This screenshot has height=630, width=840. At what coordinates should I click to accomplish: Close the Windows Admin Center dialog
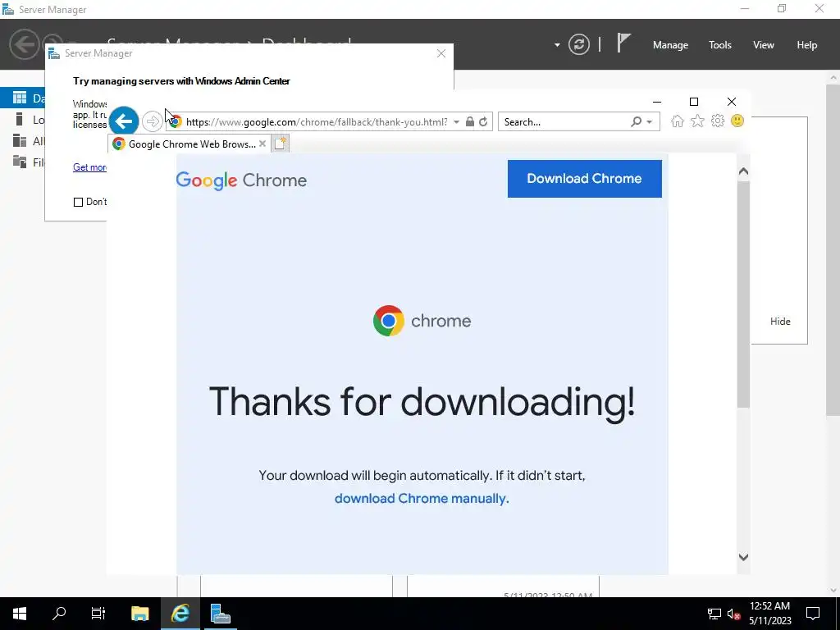click(x=441, y=53)
